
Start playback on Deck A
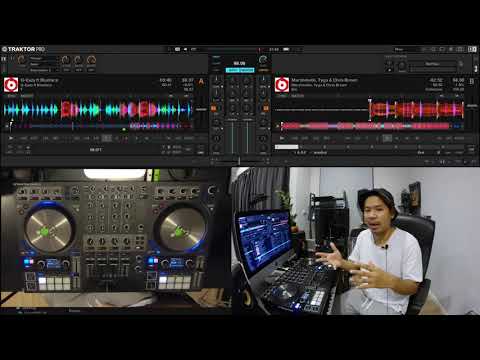click(x=11, y=138)
